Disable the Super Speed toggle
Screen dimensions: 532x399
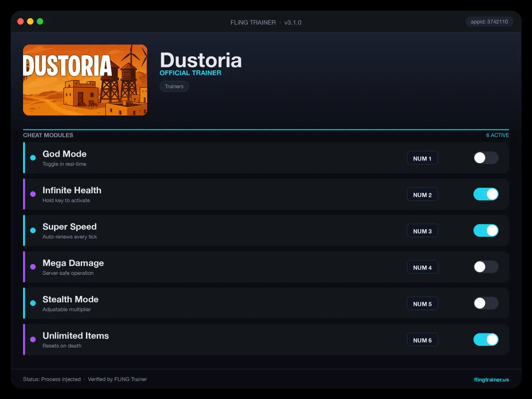486,231
